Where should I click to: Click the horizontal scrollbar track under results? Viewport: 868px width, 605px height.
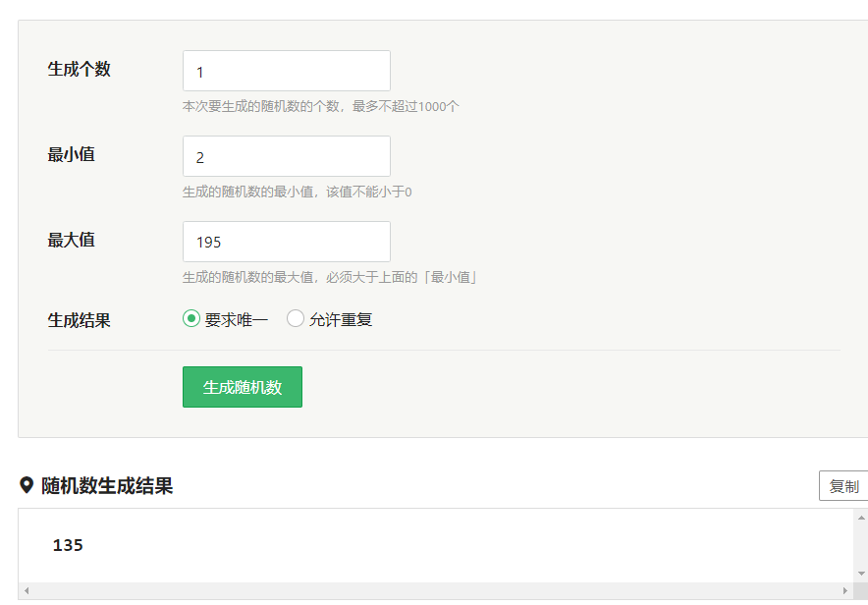(436, 590)
